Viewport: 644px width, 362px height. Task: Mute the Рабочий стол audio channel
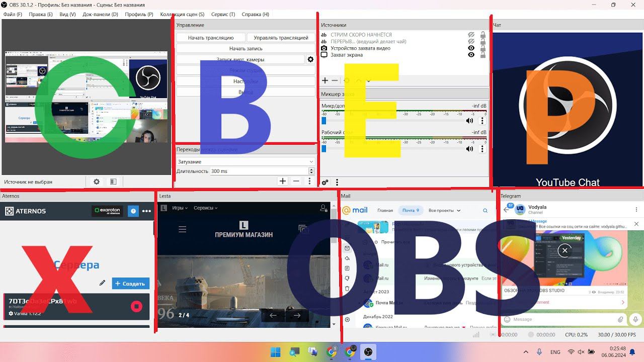click(469, 149)
